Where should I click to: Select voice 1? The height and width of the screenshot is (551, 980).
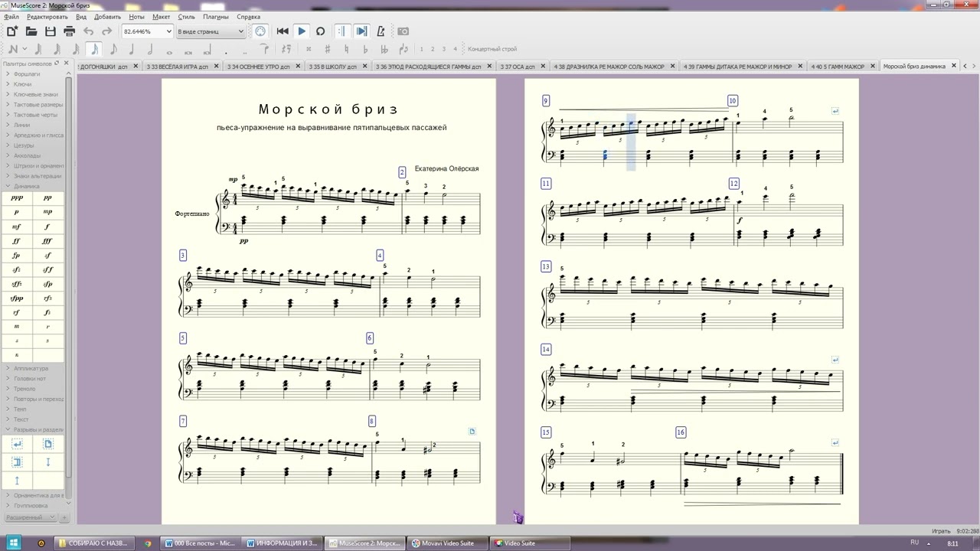[421, 49]
